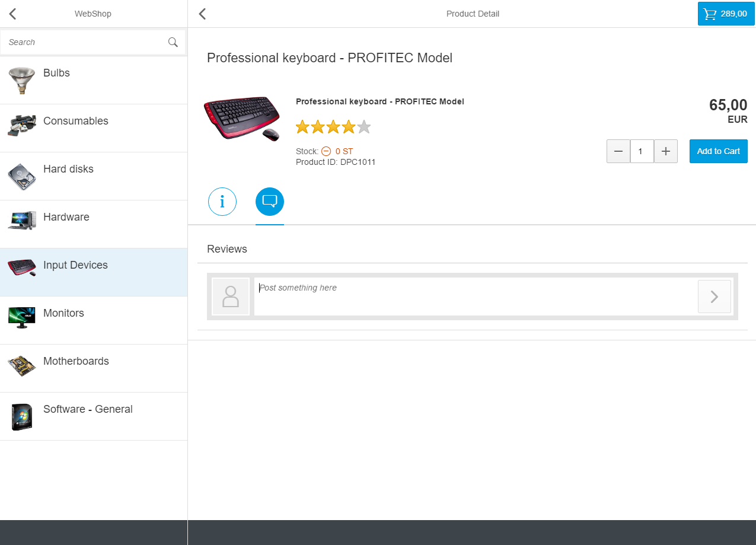The width and height of the screenshot is (756, 545).
Task: Increase quantity with plus button
Action: (665, 151)
